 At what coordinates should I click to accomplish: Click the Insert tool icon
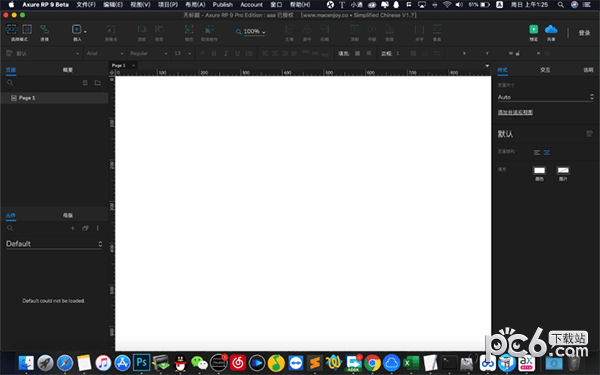[x=76, y=29]
